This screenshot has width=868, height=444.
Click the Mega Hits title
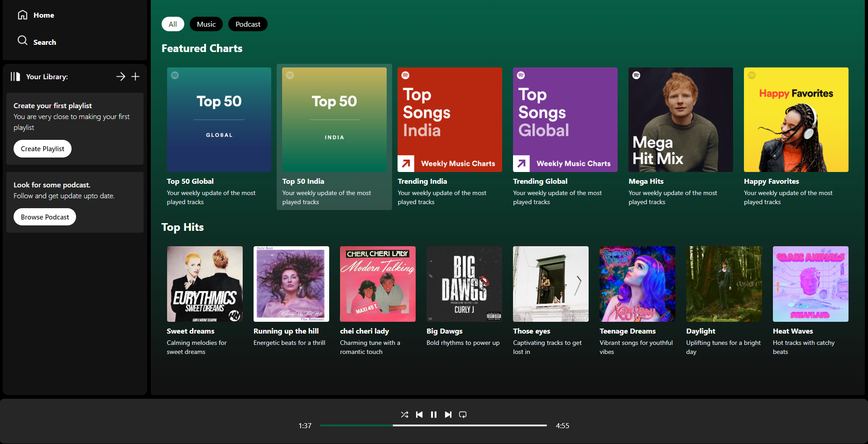tap(646, 181)
